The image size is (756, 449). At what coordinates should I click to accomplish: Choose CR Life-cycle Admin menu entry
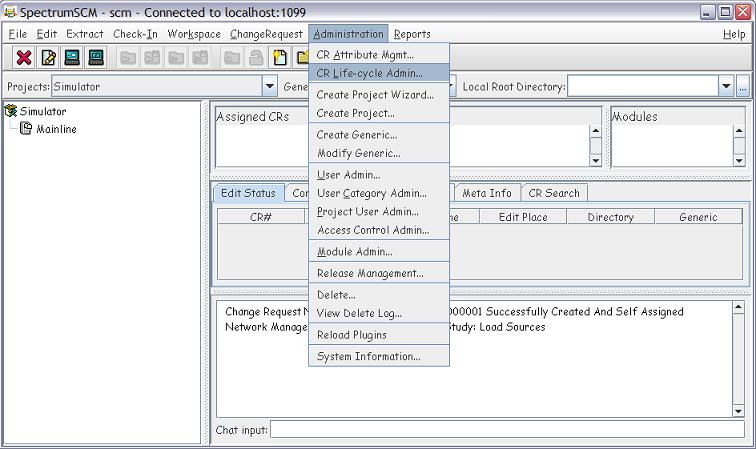[x=379, y=73]
